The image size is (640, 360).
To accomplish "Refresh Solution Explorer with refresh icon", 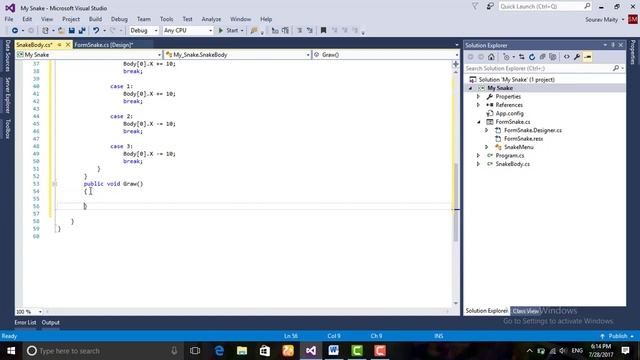I will (x=532, y=57).
